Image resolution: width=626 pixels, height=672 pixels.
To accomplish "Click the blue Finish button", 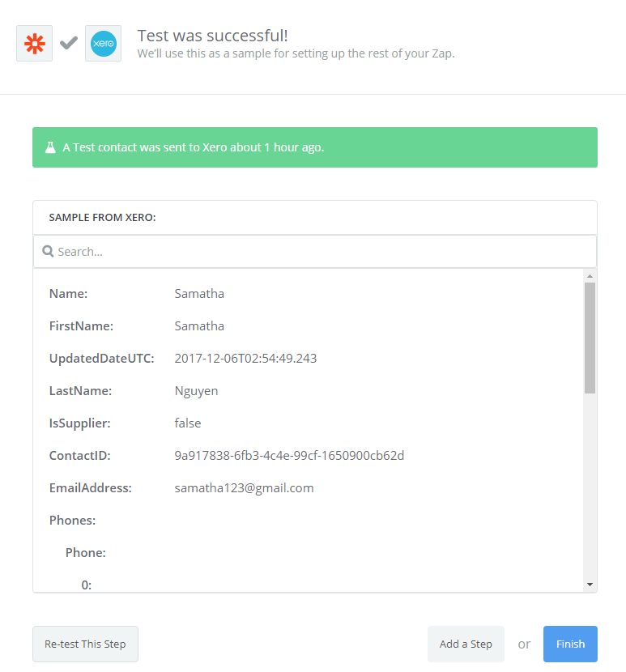I will (x=570, y=644).
